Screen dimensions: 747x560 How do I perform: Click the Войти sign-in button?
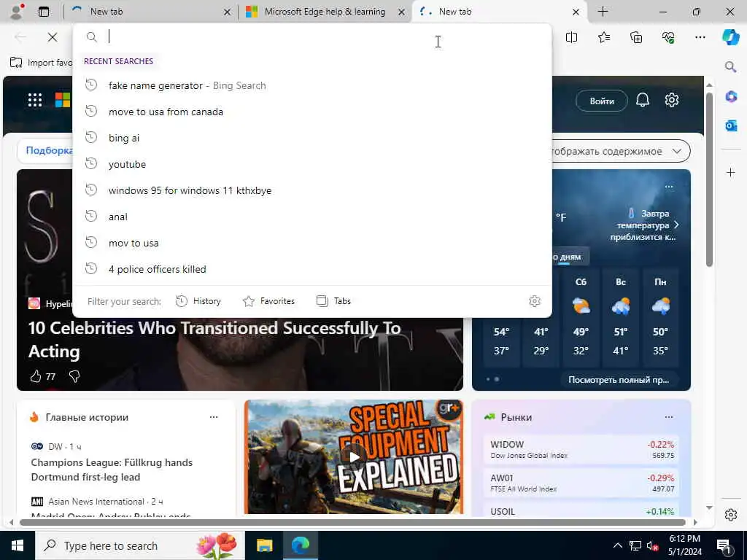pos(602,101)
